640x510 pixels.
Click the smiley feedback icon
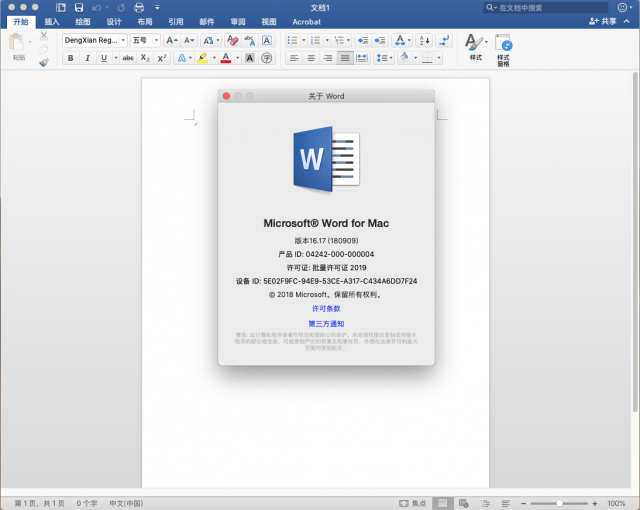pos(622,7)
